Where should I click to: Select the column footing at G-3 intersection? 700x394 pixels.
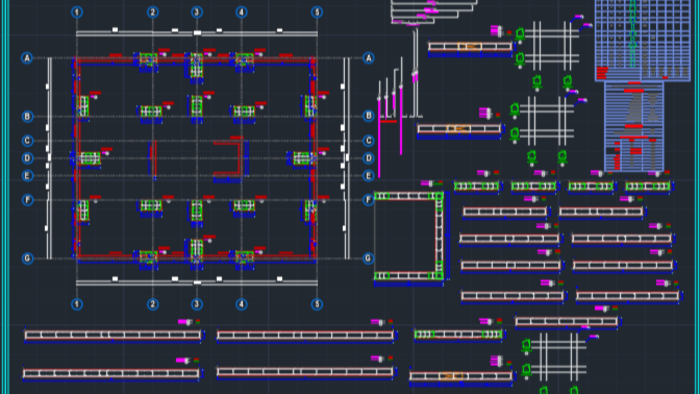pos(196,252)
